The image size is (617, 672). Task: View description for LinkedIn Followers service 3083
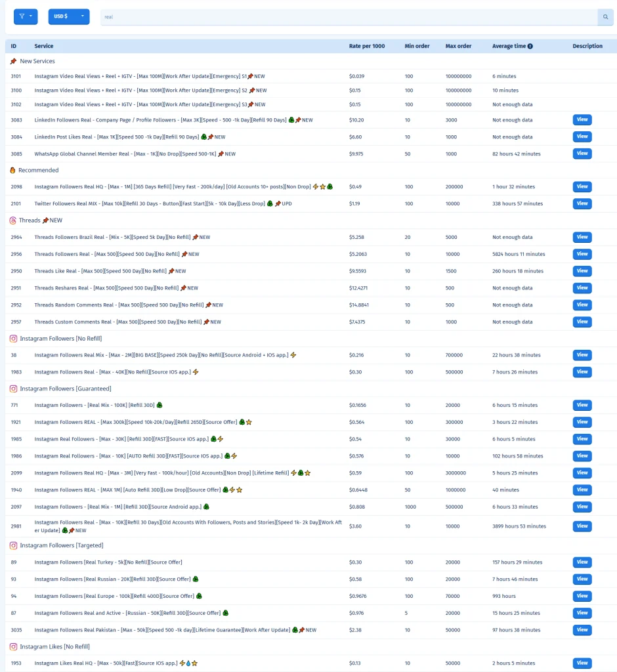[582, 120]
